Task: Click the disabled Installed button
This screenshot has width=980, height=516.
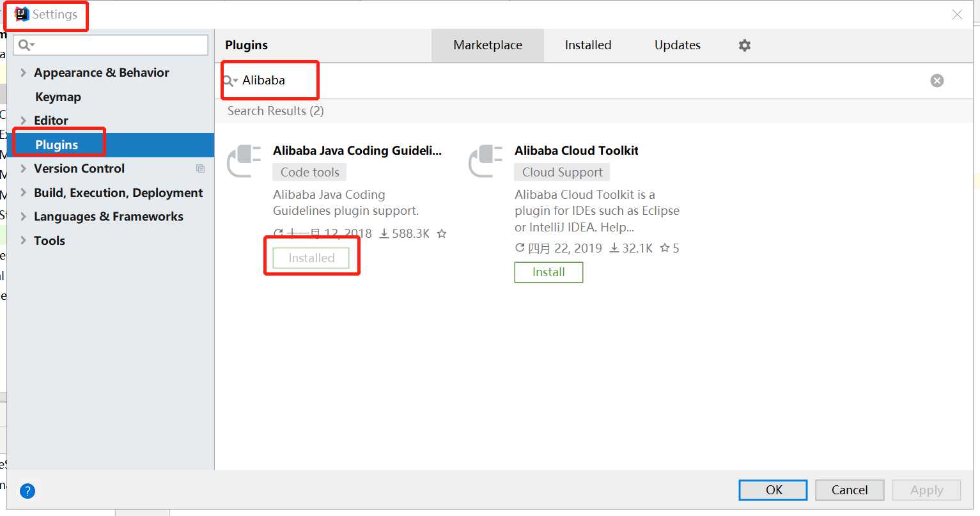Action: 311,258
